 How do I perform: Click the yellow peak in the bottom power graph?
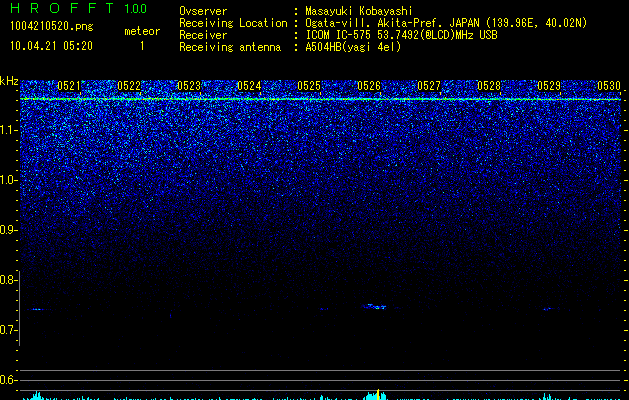378,394
